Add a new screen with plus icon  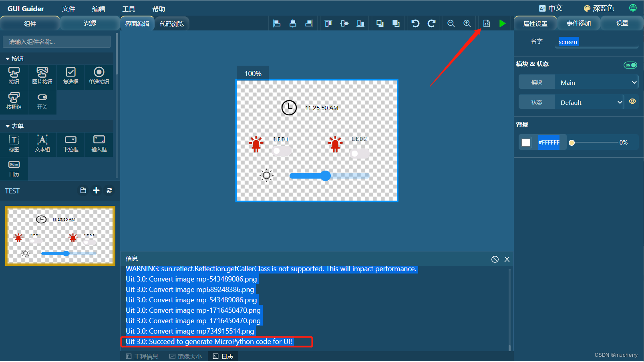tap(96, 191)
